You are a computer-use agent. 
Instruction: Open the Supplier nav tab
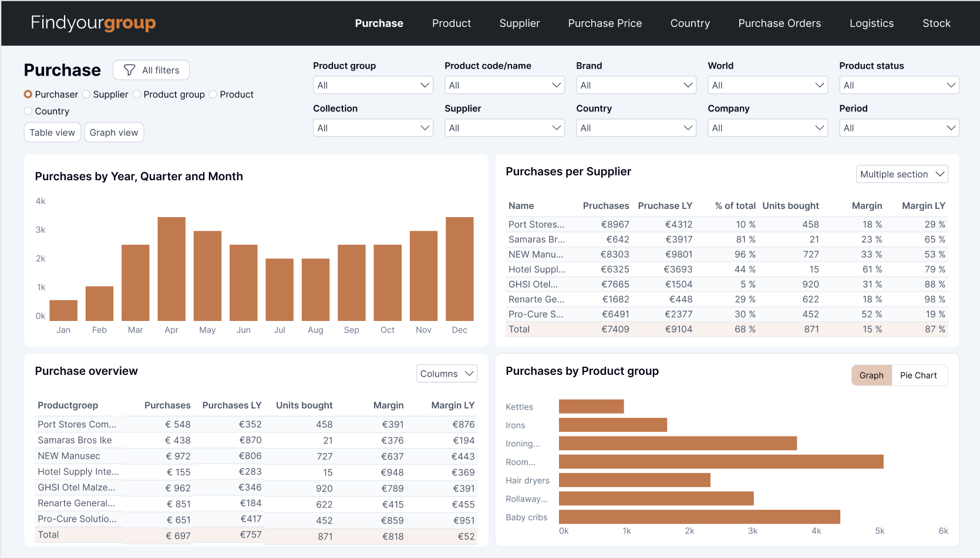tap(520, 23)
